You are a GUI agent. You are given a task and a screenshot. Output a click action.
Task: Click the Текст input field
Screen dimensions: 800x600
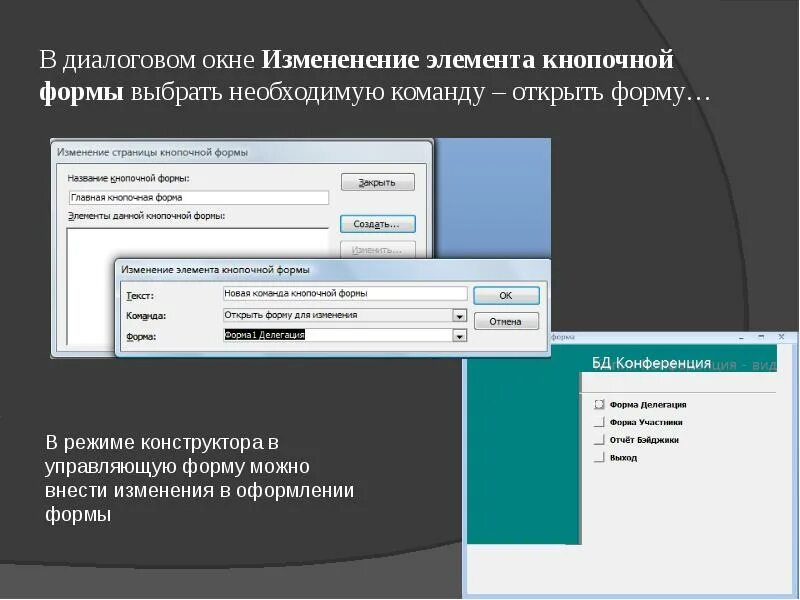[x=345, y=293]
